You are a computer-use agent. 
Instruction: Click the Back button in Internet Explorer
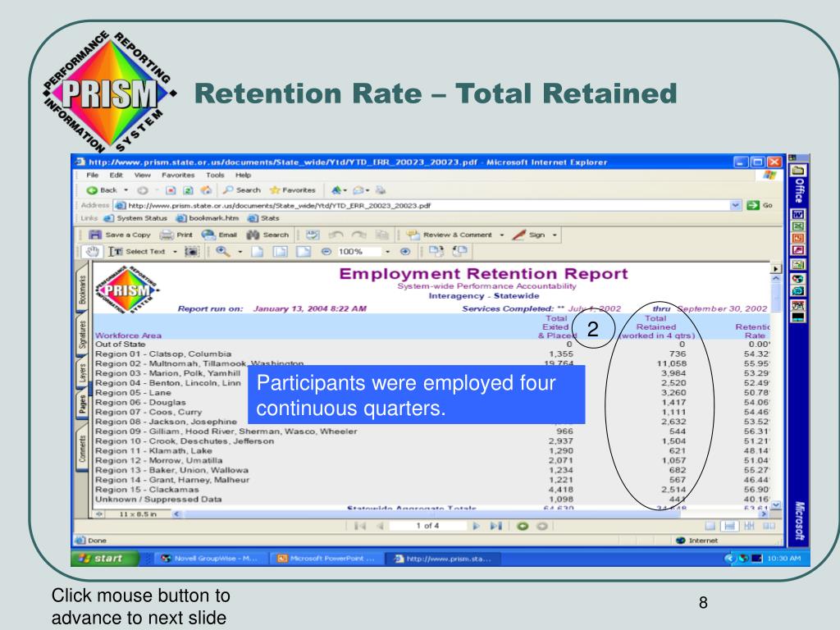tap(102, 190)
